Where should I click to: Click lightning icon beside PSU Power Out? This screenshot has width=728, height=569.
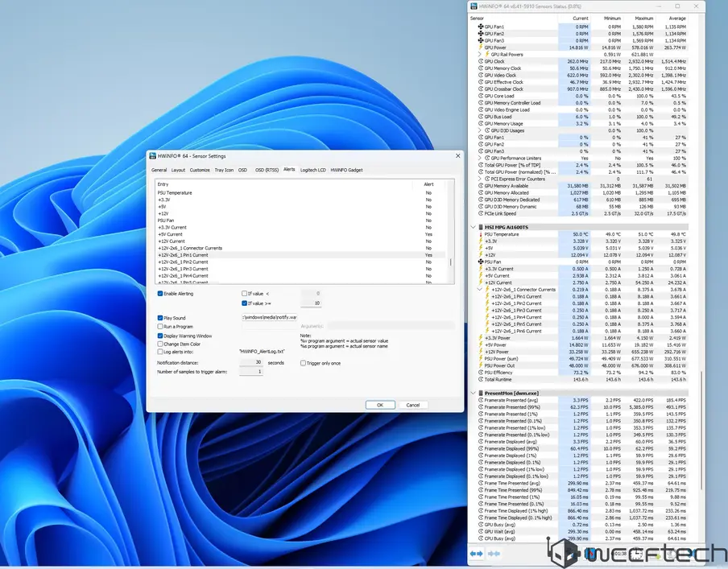[481, 365]
